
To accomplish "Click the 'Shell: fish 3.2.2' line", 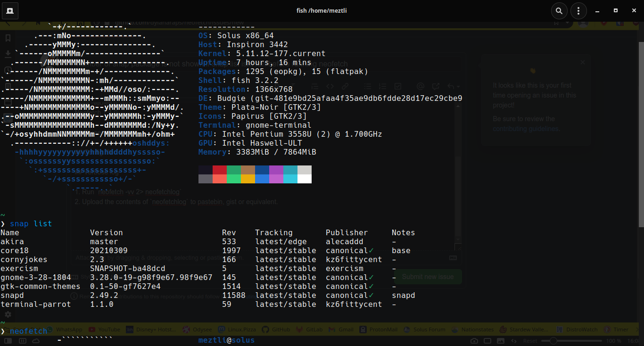I will [239, 80].
